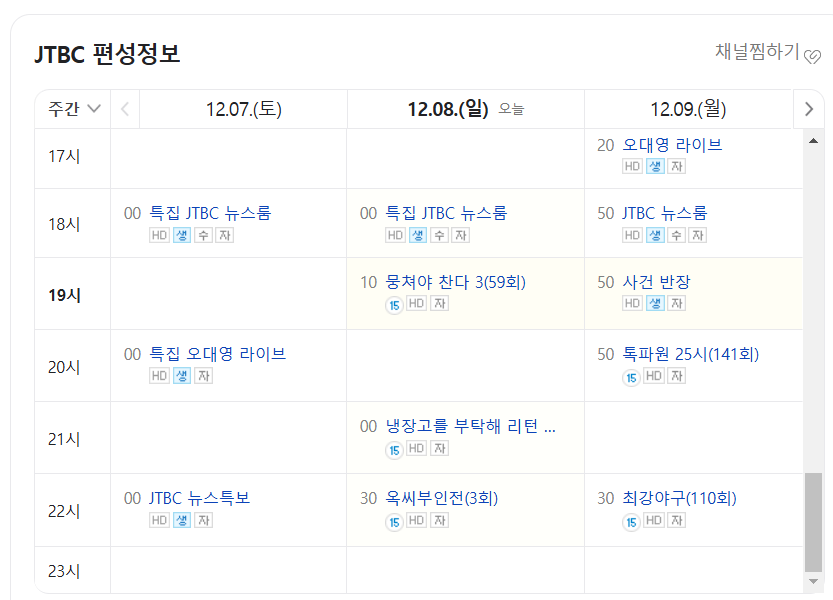Click the HD badge under 오대영 라이브

[x=631, y=166]
